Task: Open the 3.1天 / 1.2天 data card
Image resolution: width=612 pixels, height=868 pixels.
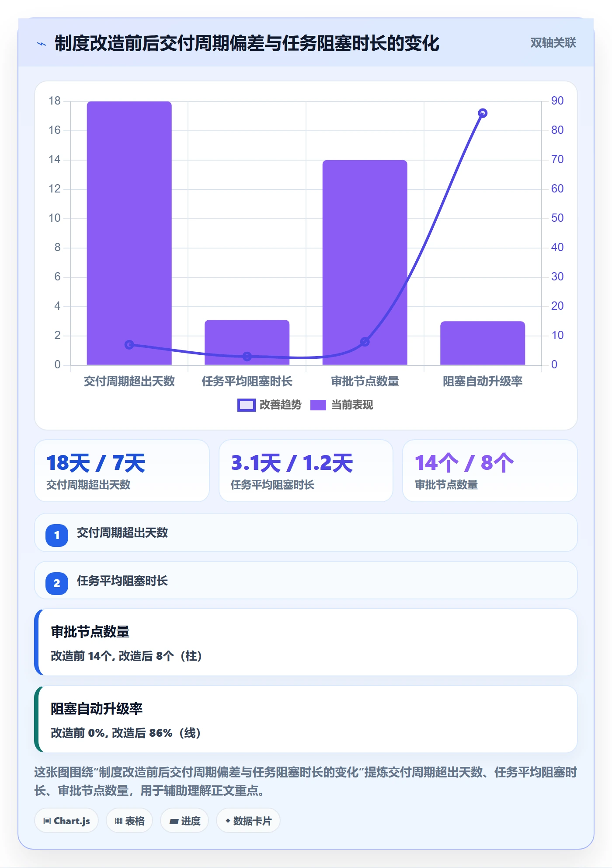Action: click(x=306, y=471)
